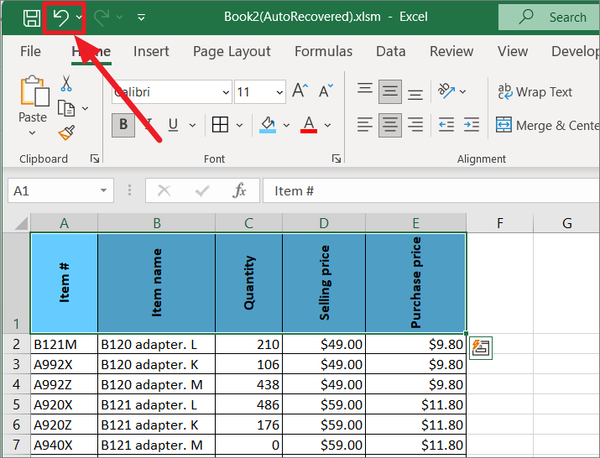This screenshot has width=600, height=458.
Task: Switch to the Page Layout tab
Action: pyautogui.click(x=232, y=51)
